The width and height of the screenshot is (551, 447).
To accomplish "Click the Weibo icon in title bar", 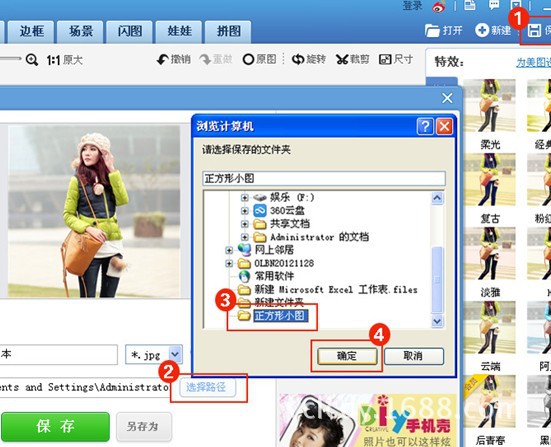I will click(439, 6).
